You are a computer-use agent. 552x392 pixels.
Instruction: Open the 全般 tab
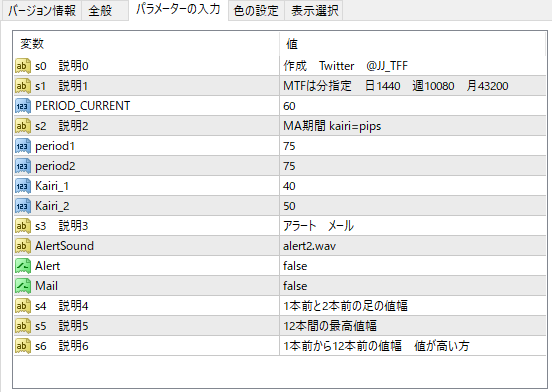click(x=105, y=10)
